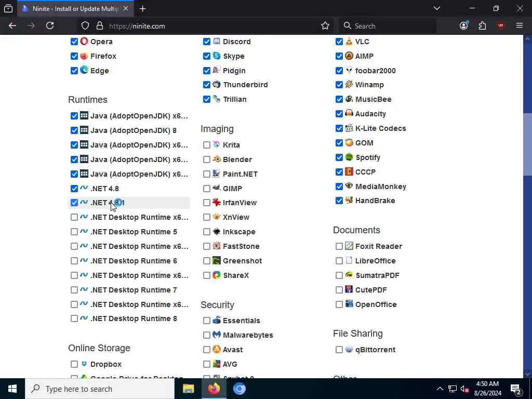Click the Audacity headphones icon

pos(349,113)
